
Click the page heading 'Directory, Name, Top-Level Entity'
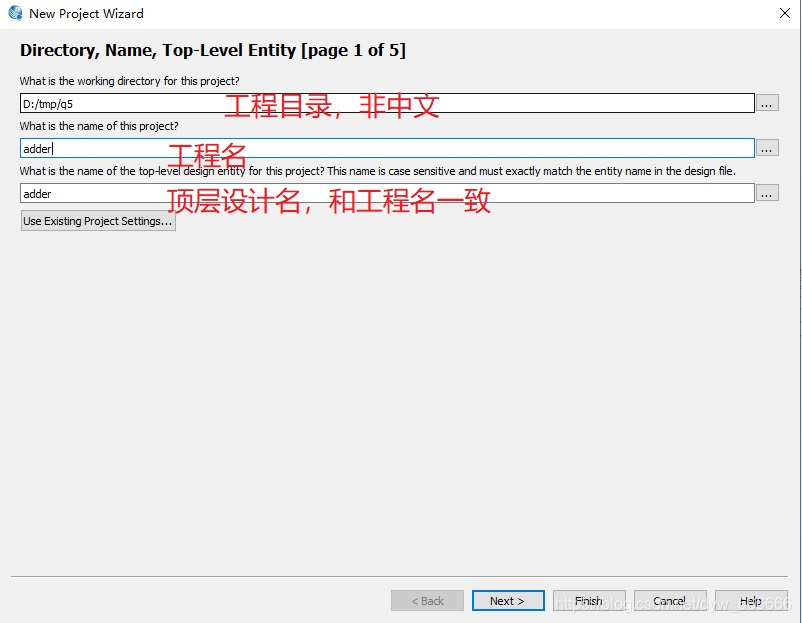tap(213, 50)
